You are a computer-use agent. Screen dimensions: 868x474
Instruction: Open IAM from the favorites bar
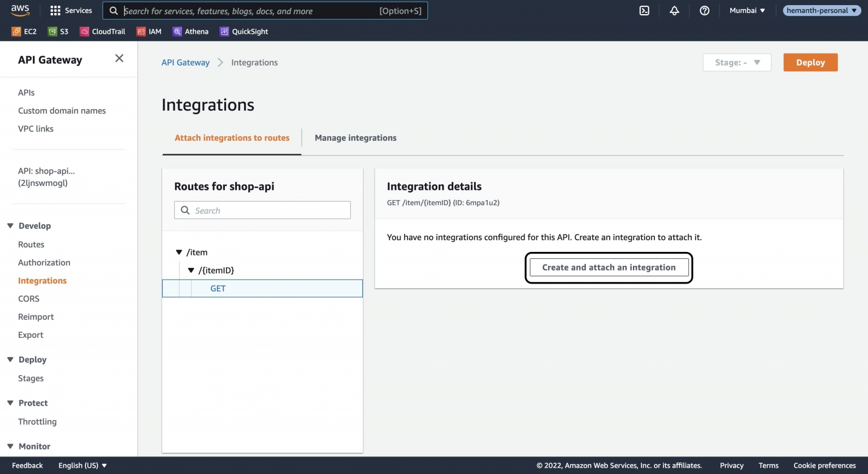149,31
